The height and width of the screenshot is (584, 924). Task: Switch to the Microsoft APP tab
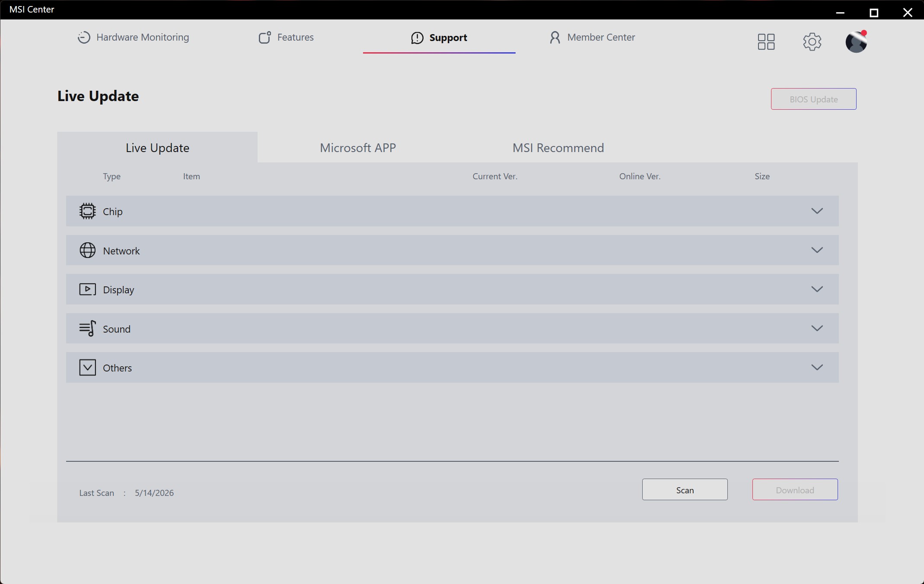coord(358,148)
